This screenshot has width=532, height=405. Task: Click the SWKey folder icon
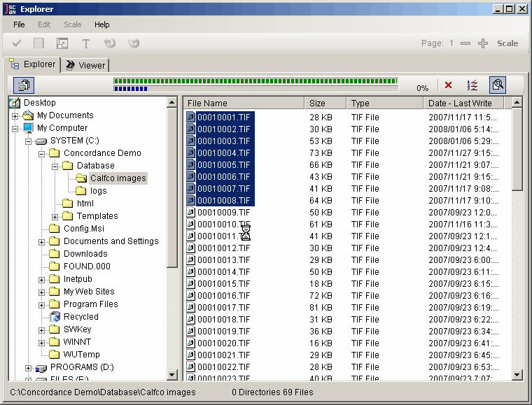tap(55, 329)
